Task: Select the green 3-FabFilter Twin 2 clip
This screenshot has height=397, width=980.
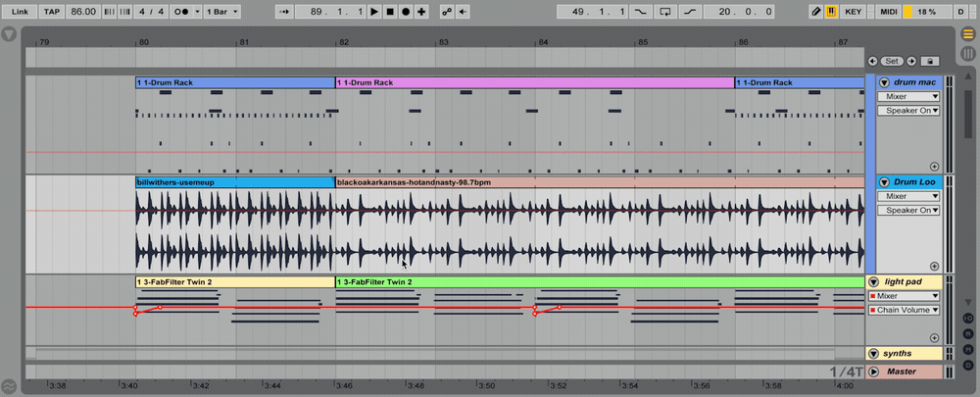Action: 600,282
